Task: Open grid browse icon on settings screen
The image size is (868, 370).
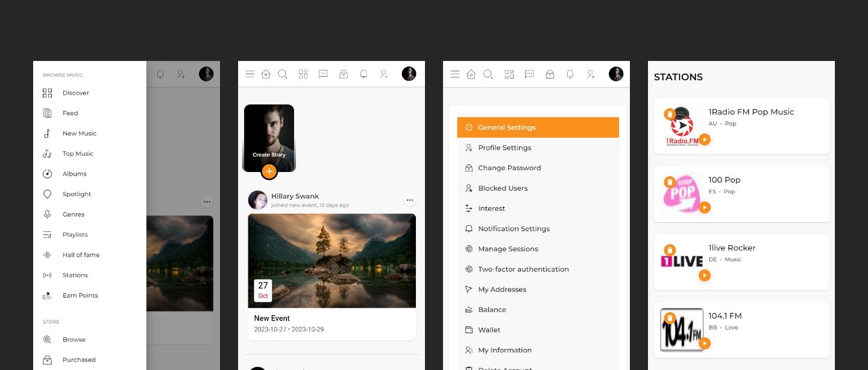Action: 509,74
